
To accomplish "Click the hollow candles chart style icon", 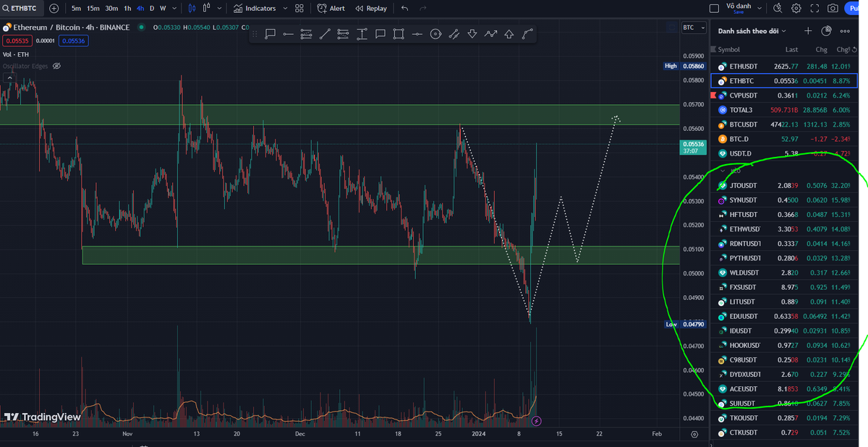I will (x=207, y=8).
